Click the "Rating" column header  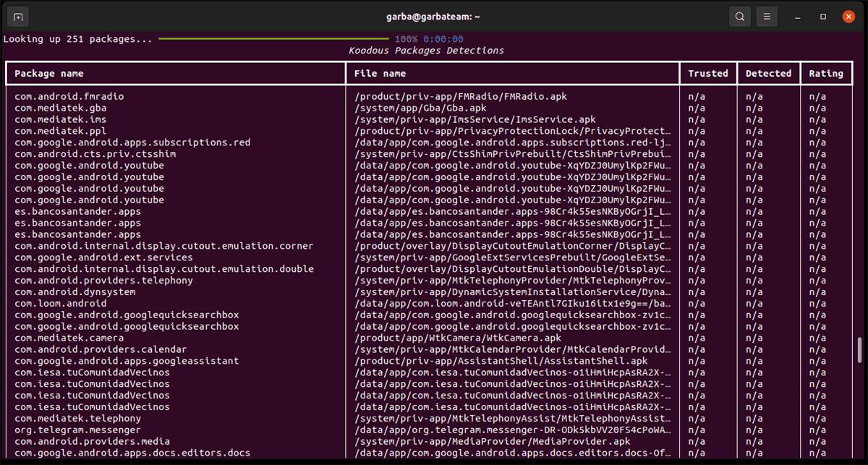click(826, 73)
